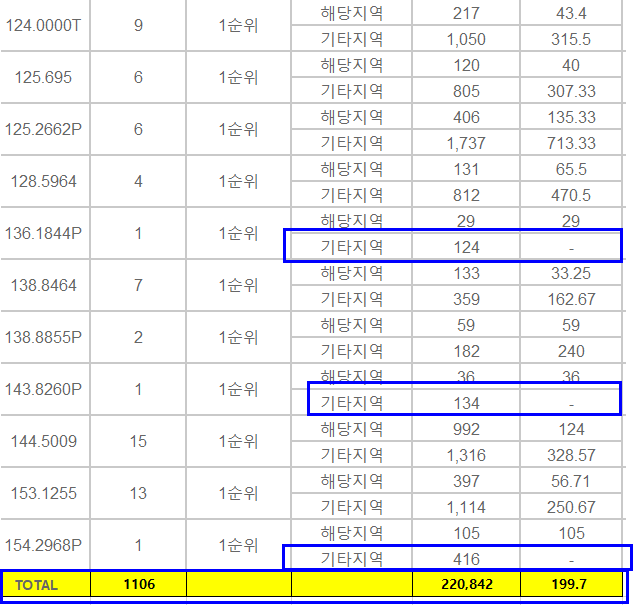This screenshot has height=605, width=633.
Task: Select the total rate value 199.7
Action: click(571, 584)
